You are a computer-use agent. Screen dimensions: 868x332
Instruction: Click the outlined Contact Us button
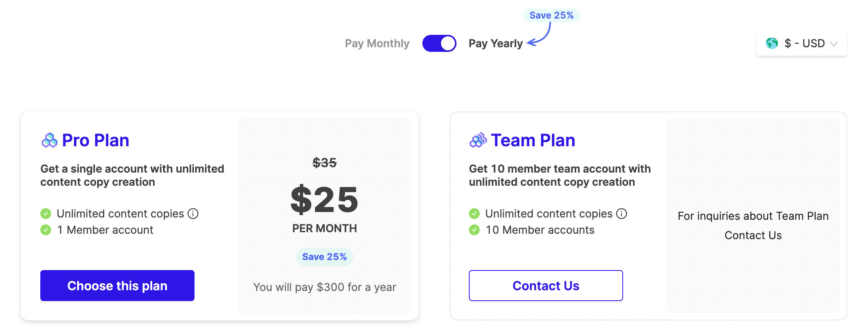tap(546, 286)
